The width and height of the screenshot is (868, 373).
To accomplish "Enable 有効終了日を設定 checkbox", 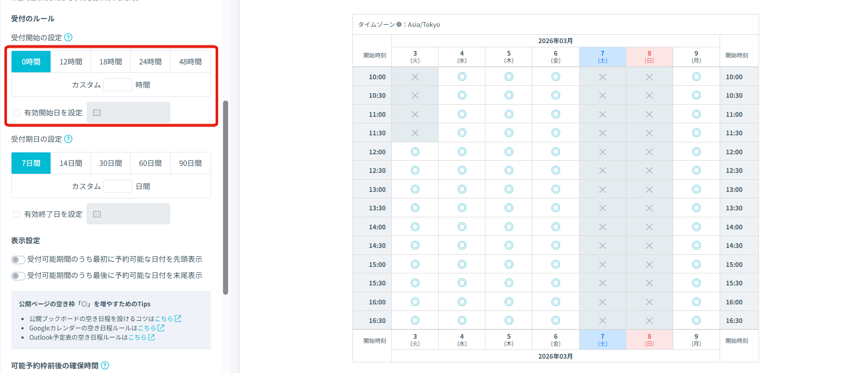I will tap(17, 214).
